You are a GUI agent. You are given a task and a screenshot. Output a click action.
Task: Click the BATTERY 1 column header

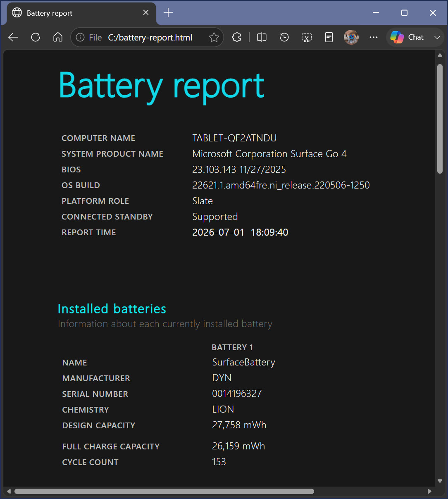click(232, 347)
